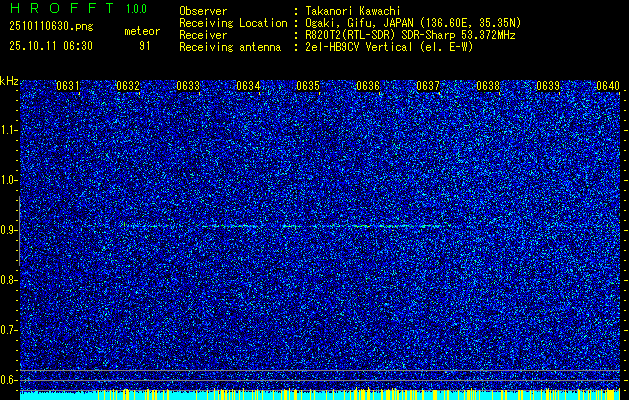
Task: Click the 0.7 kHz axis label
Action: (x=7, y=330)
